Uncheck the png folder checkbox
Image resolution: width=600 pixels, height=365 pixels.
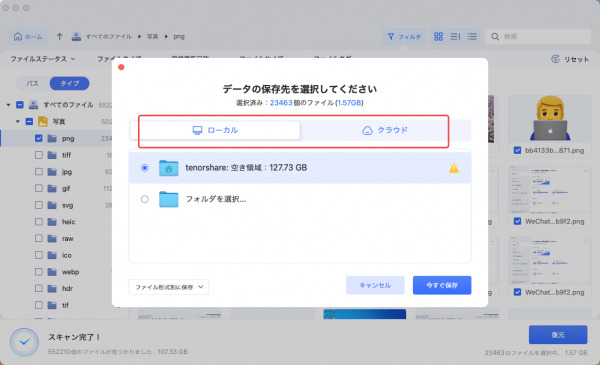(x=39, y=138)
